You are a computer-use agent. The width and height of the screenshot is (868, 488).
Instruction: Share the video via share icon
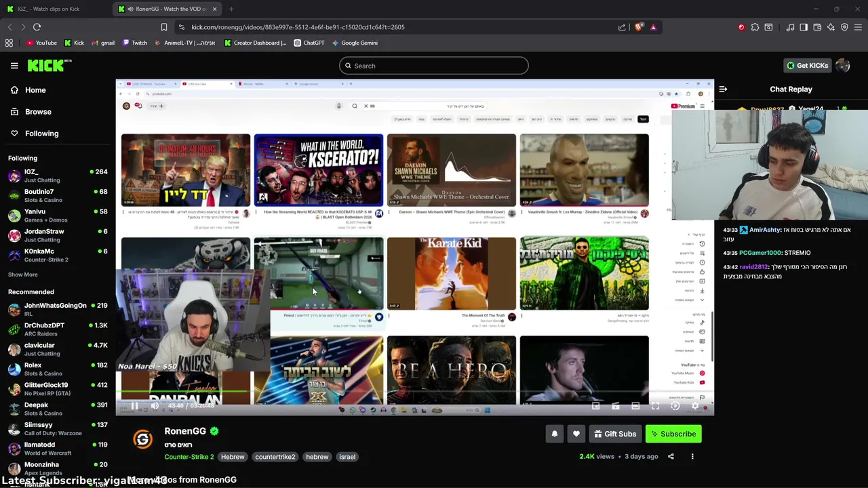click(671, 456)
